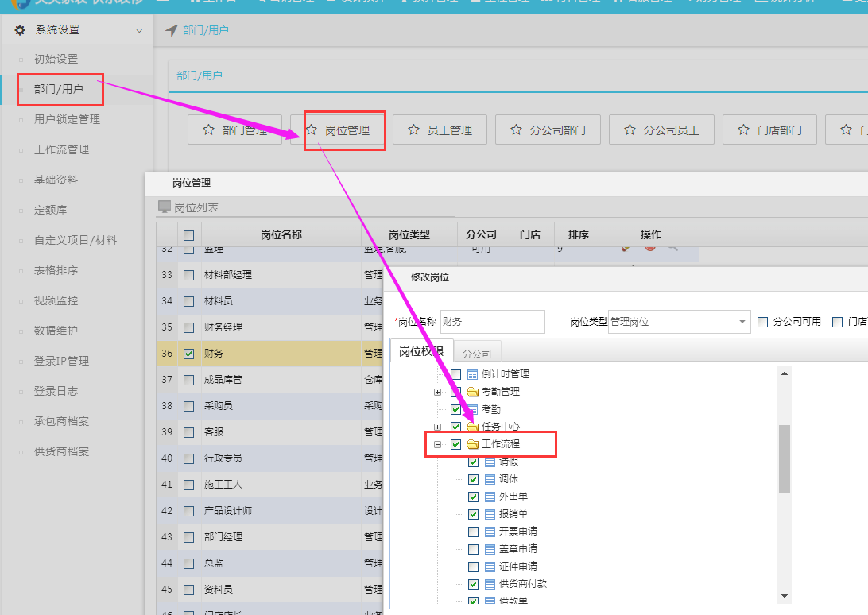
Task: Click the paper plane icon beside 部门/用户
Action: coord(171,29)
